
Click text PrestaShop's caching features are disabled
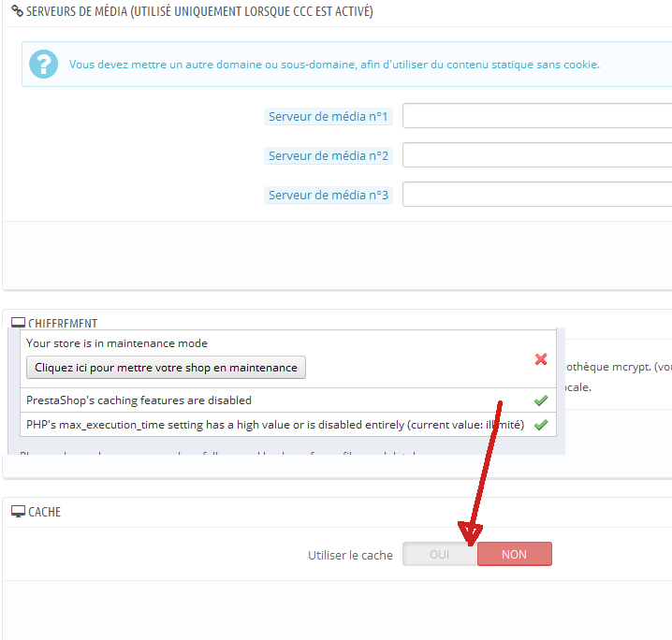tap(139, 400)
